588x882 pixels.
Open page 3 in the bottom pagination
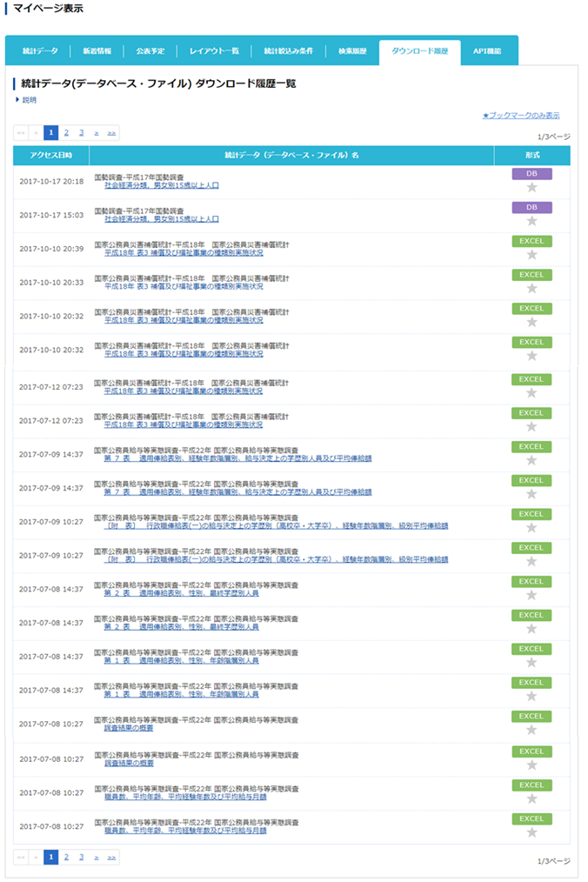[81, 857]
